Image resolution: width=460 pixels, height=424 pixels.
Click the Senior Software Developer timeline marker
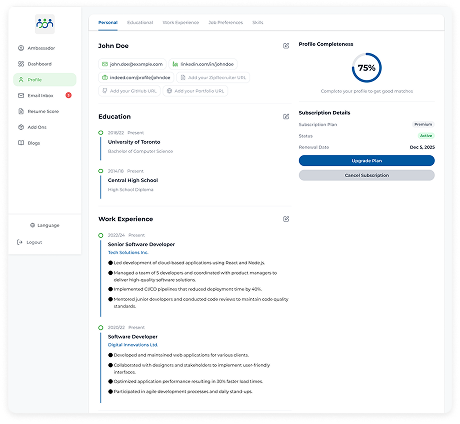click(x=101, y=235)
